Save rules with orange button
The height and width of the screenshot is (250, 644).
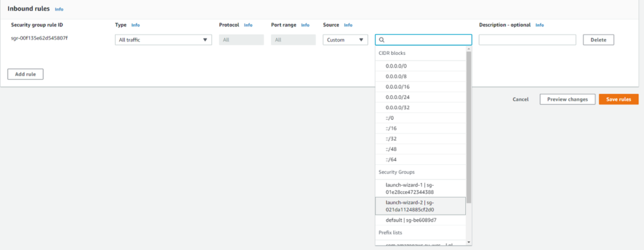[619, 99]
